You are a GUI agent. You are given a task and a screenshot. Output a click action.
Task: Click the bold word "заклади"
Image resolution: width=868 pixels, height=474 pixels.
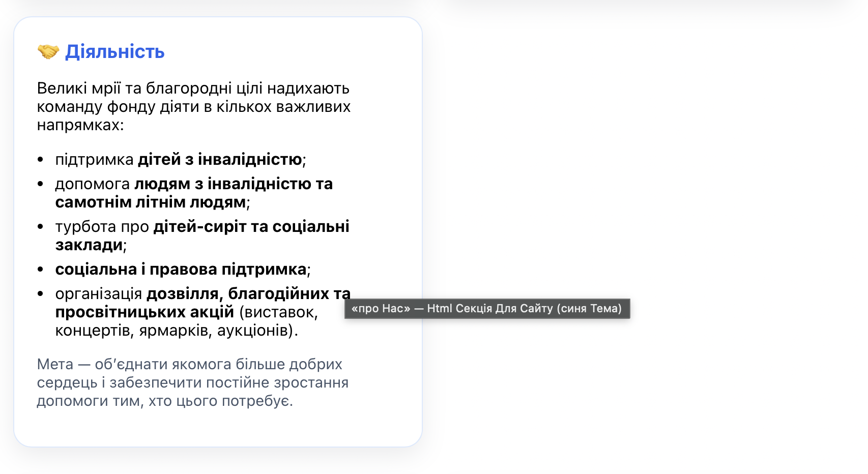point(89,245)
